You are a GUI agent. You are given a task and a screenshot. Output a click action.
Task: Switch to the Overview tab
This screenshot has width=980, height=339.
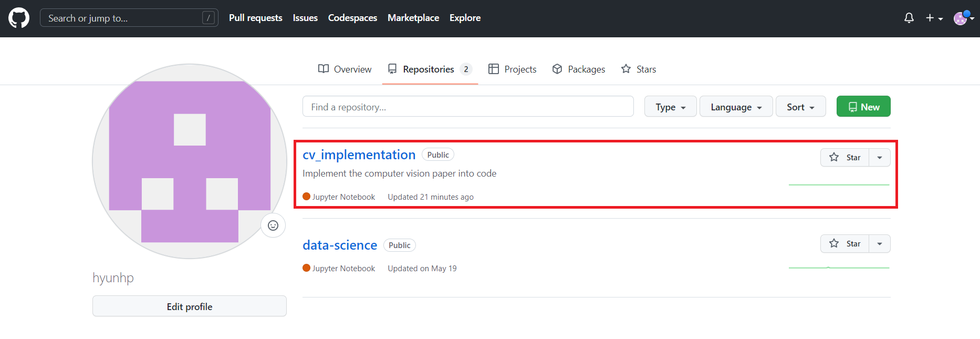point(345,69)
